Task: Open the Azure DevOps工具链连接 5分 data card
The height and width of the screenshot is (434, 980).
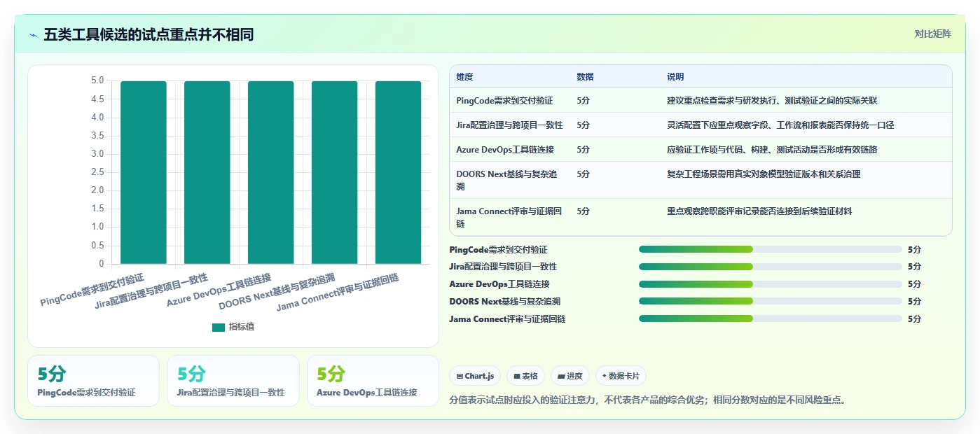Action: tap(373, 381)
